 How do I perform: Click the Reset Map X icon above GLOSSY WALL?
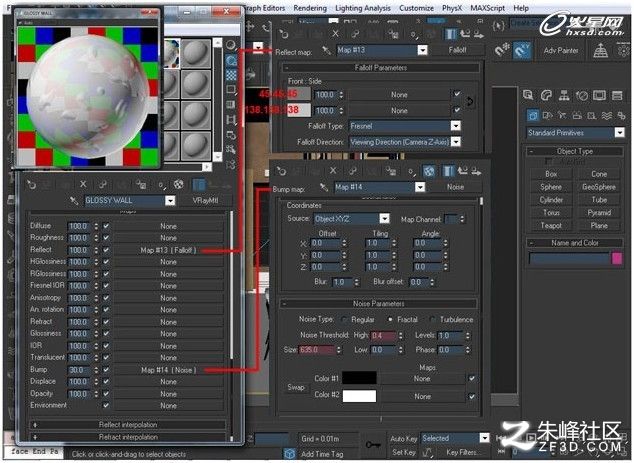[x=83, y=184]
